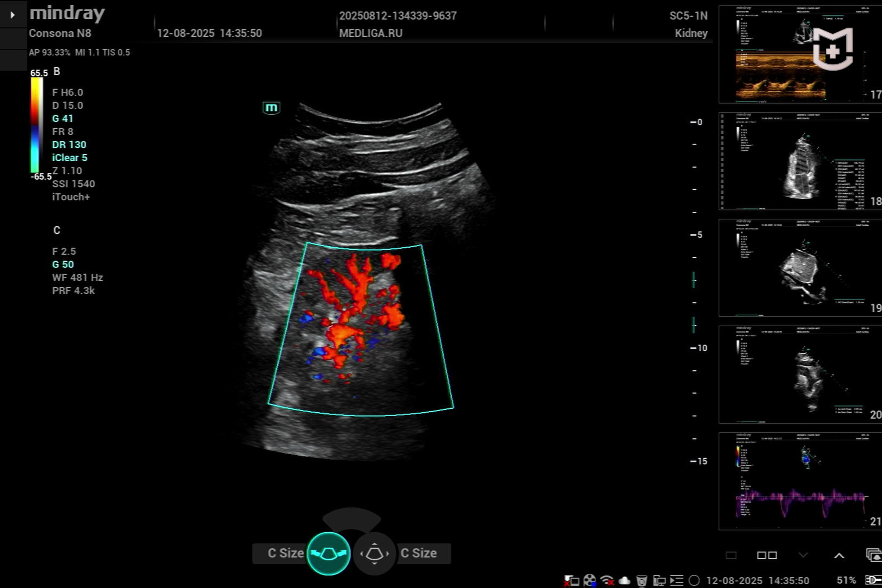Switch to single image layout
Image resolution: width=882 pixels, height=588 pixels.
click(x=731, y=555)
